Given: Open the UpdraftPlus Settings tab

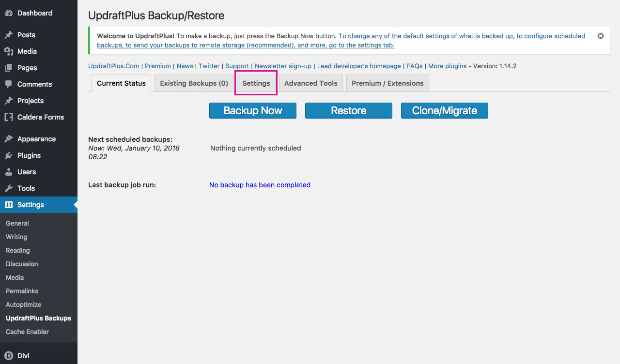Looking at the screenshot, I should 256,83.
